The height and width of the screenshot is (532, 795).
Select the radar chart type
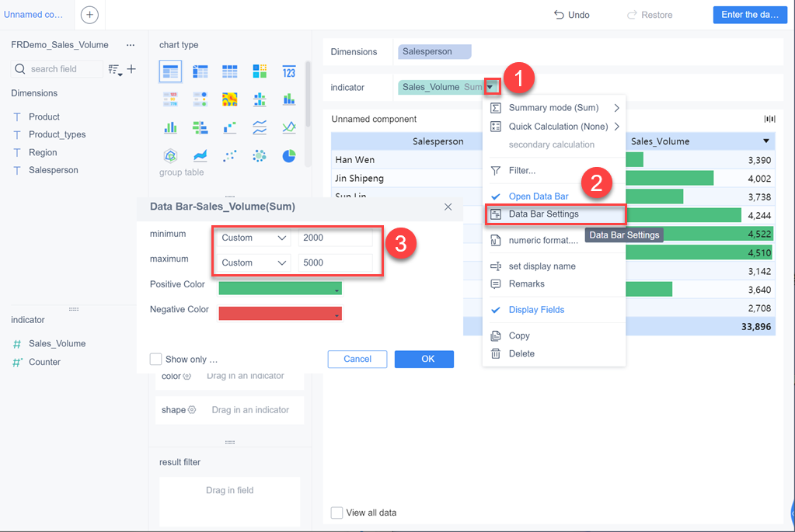point(170,155)
